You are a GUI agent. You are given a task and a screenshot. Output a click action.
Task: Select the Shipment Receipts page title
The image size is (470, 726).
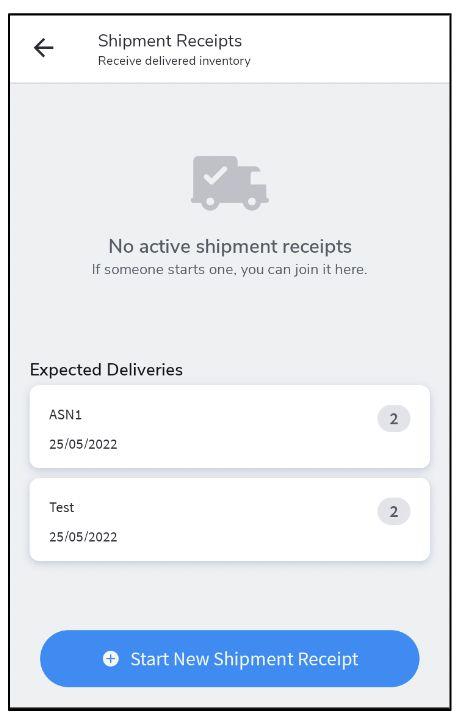coord(169,41)
